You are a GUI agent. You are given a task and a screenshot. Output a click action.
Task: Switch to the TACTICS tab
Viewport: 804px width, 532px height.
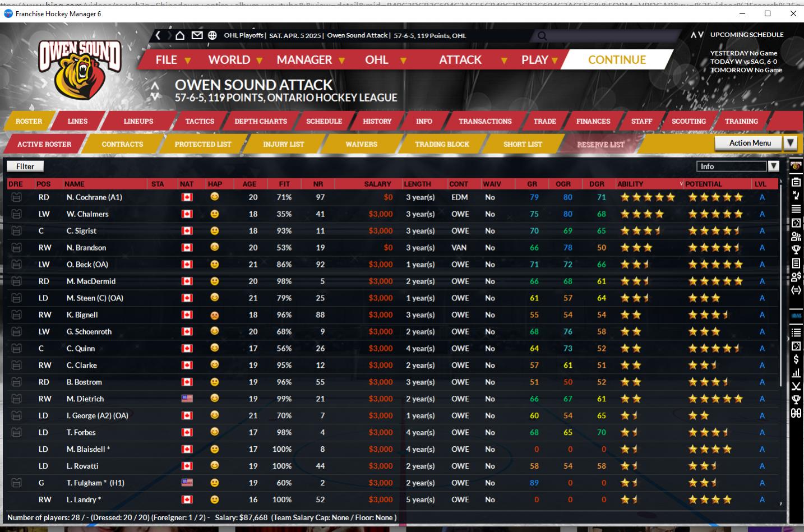[200, 121]
